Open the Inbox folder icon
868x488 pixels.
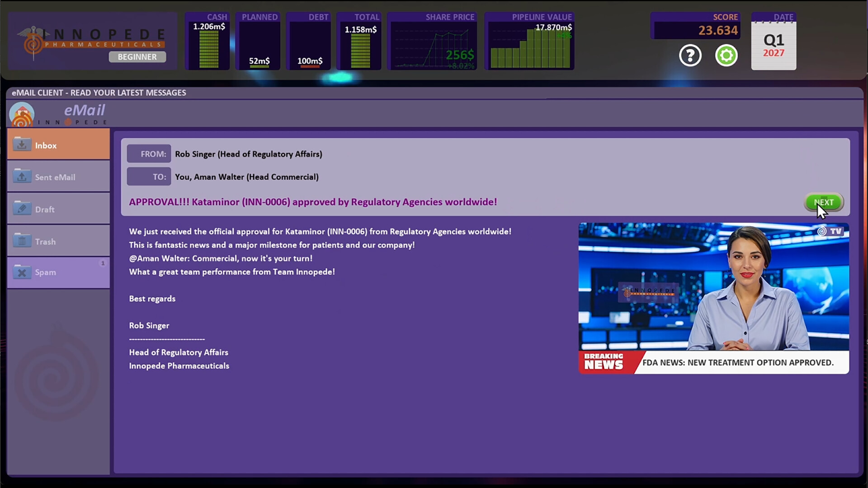[22, 144]
